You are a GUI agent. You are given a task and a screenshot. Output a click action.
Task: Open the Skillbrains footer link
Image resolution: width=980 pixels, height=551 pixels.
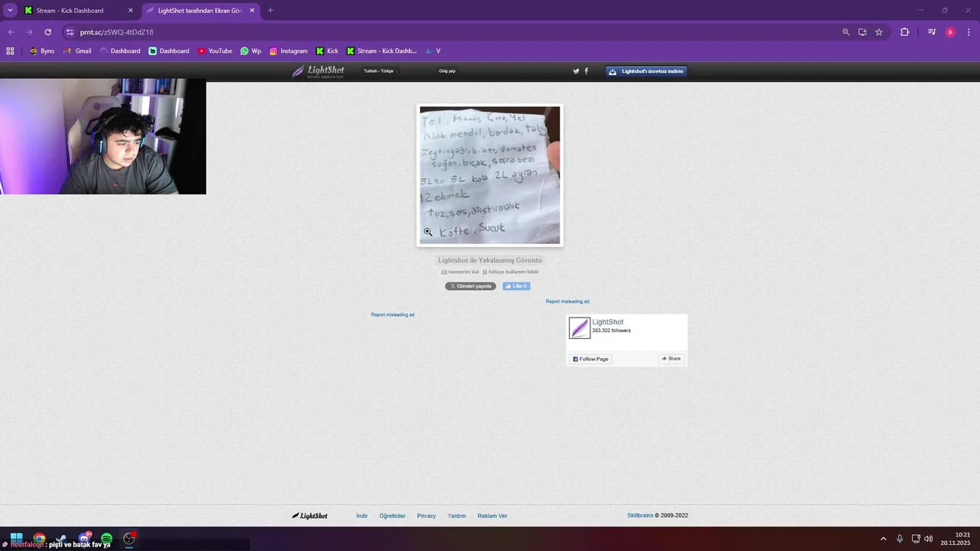(640, 516)
